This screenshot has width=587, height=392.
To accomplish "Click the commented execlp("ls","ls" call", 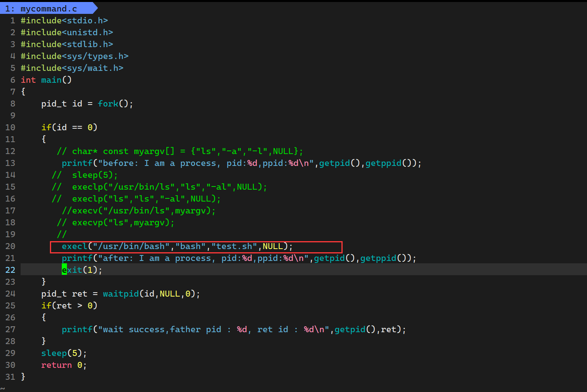I will pyautogui.click(x=136, y=199).
